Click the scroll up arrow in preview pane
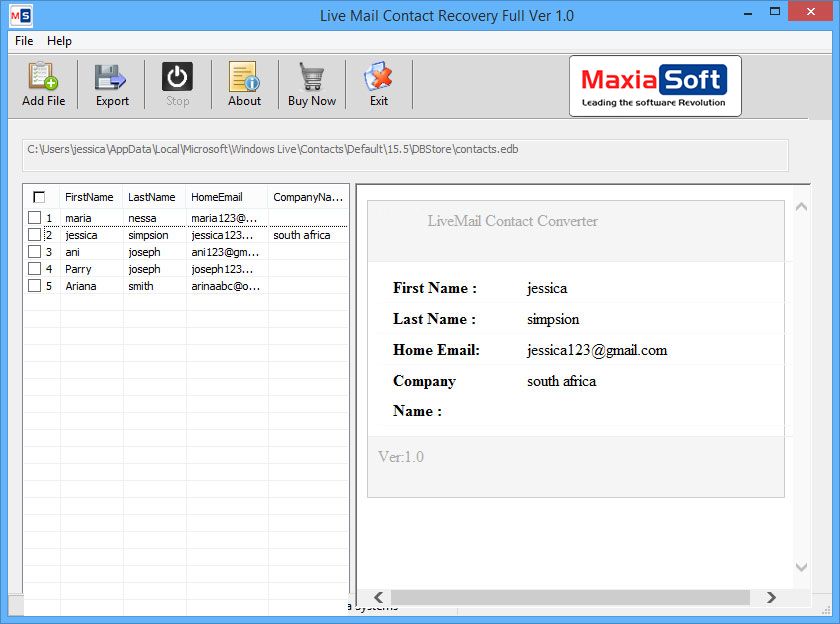 (801, 207)
